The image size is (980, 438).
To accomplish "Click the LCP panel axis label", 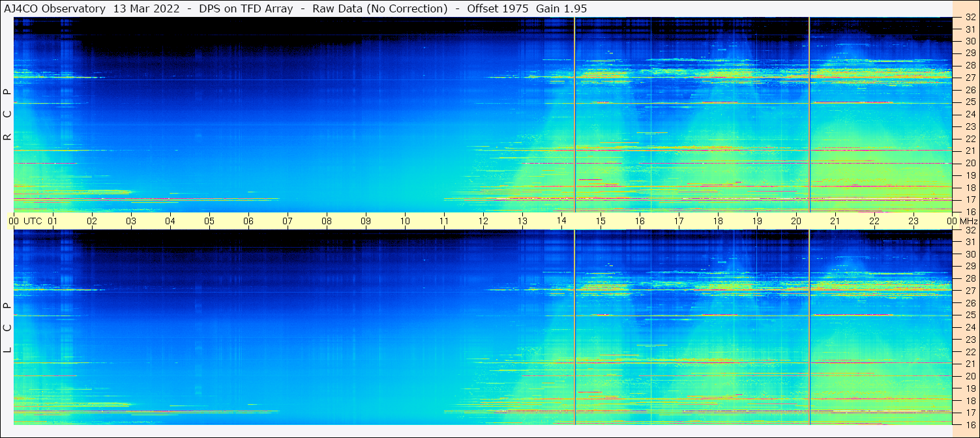I will click(8, 328).
